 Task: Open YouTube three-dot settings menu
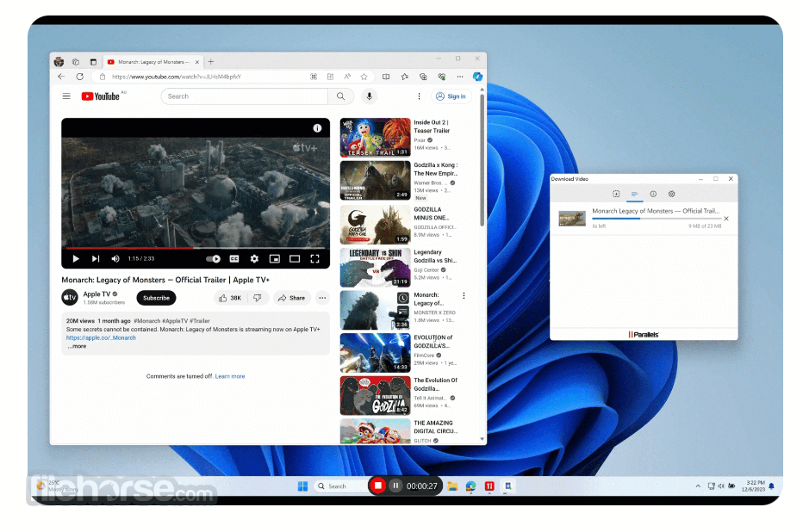[x=419, y=96]
